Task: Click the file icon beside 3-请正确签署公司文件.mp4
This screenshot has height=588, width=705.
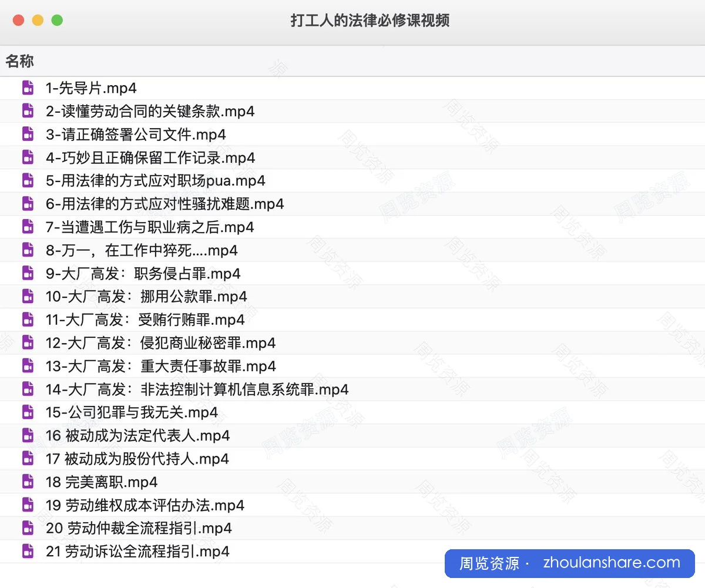Action: (x=28, y=135)
